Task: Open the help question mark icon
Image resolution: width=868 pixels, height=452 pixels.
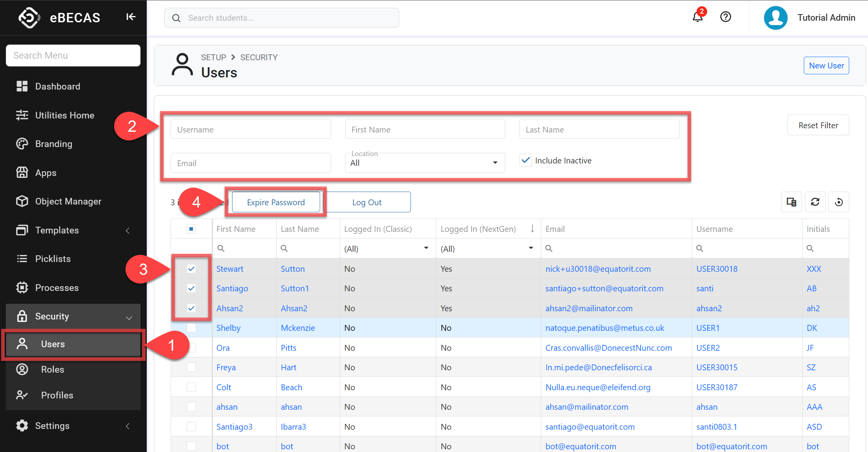Action: coord(726,17)
